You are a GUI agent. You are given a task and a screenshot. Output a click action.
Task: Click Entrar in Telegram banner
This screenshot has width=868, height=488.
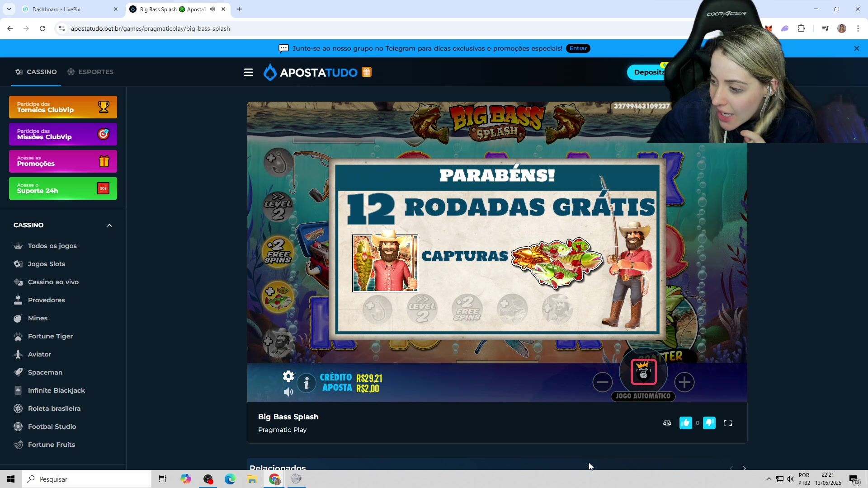click(x=578, y=48)
